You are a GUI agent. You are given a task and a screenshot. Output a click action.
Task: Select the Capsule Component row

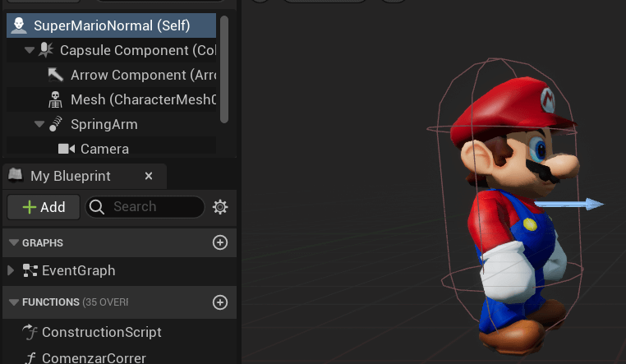112,50
